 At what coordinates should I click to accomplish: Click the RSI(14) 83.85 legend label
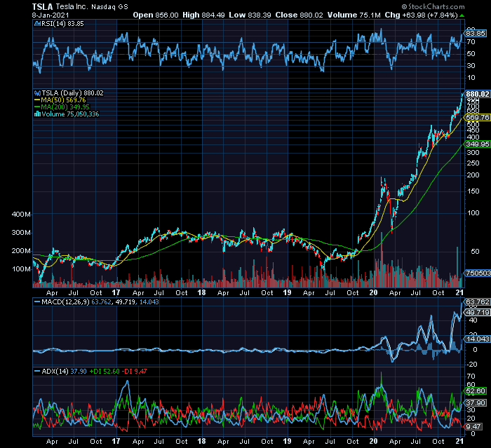[62, 23]
